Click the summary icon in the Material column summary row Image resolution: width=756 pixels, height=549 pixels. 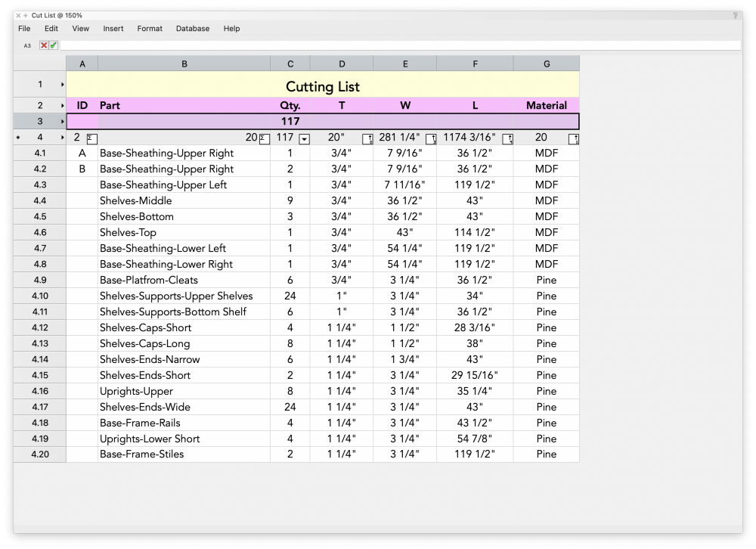point(574,139)
